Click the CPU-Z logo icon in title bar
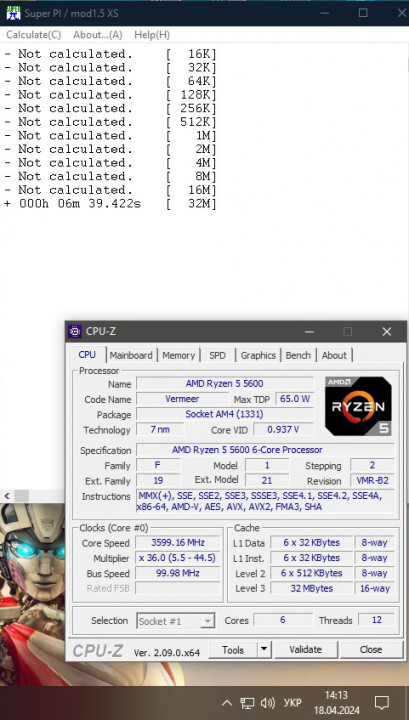The height and width of the screenshot is (720, 409). click(75, 331)
